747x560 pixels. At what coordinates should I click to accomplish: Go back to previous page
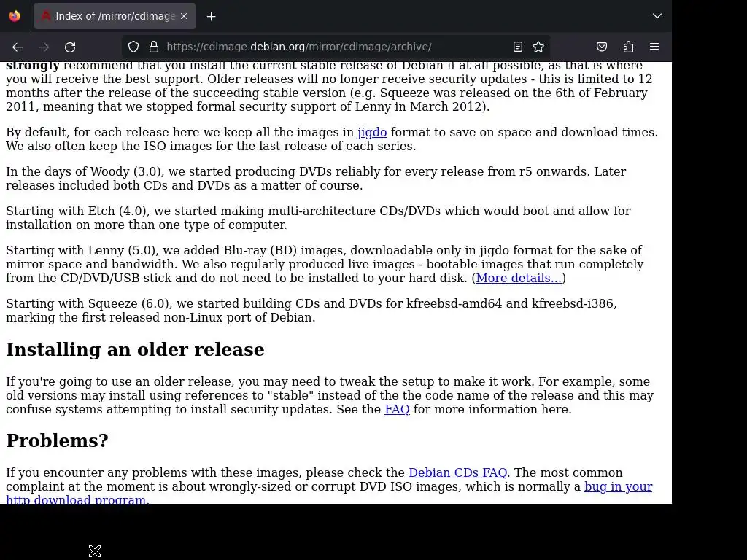click(18, 47)
